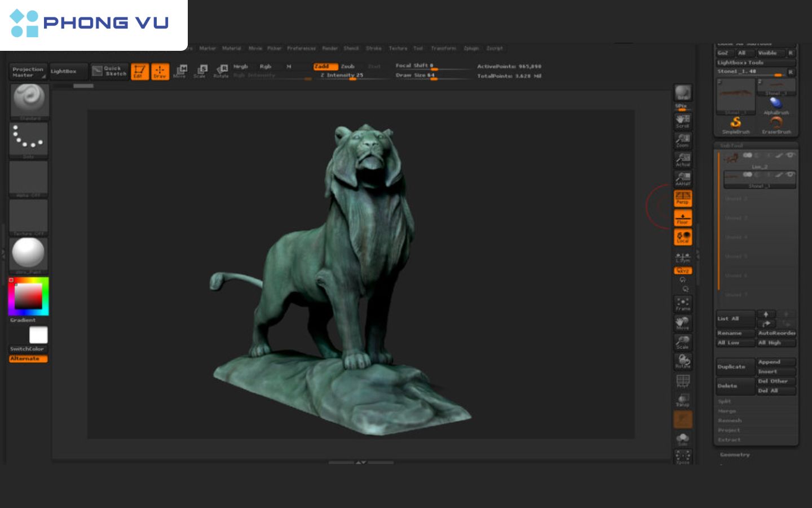This screenshot has height=508, width=812.
Task: Select the Rotate icon on right shelf
Action: 683,361
